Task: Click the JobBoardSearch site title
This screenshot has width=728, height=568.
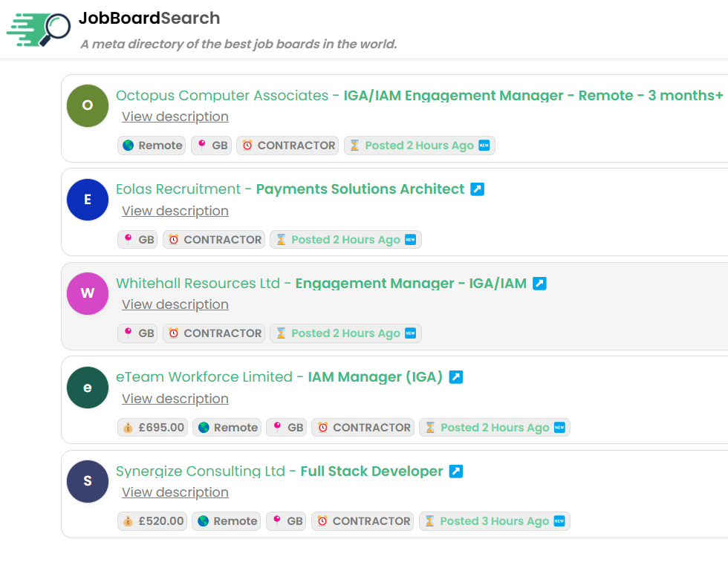Action: coord(149,18)
